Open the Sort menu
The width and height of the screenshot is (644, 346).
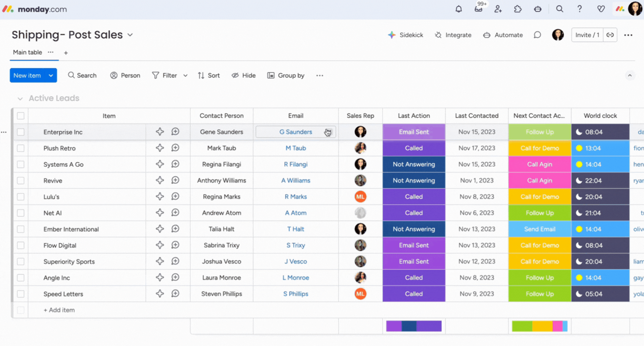click(x=209, y=76)
